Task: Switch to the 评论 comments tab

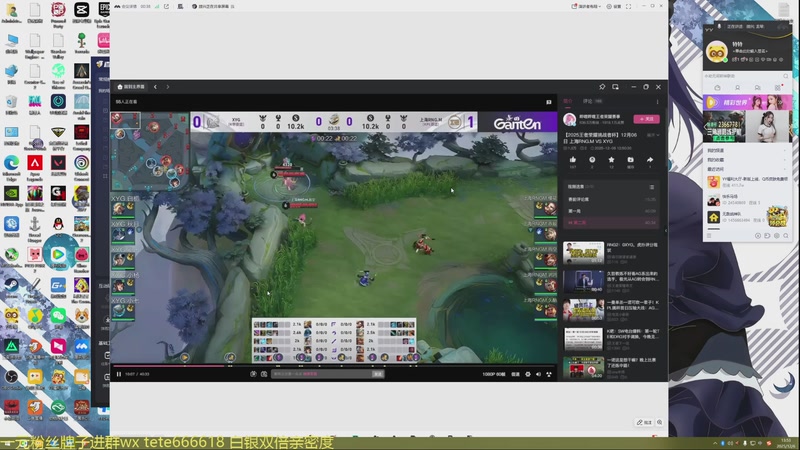Action: click(592, 101)
